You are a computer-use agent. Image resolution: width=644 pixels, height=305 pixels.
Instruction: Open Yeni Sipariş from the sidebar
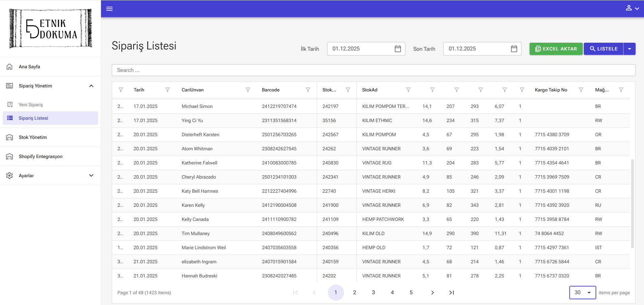pos(31,105)
